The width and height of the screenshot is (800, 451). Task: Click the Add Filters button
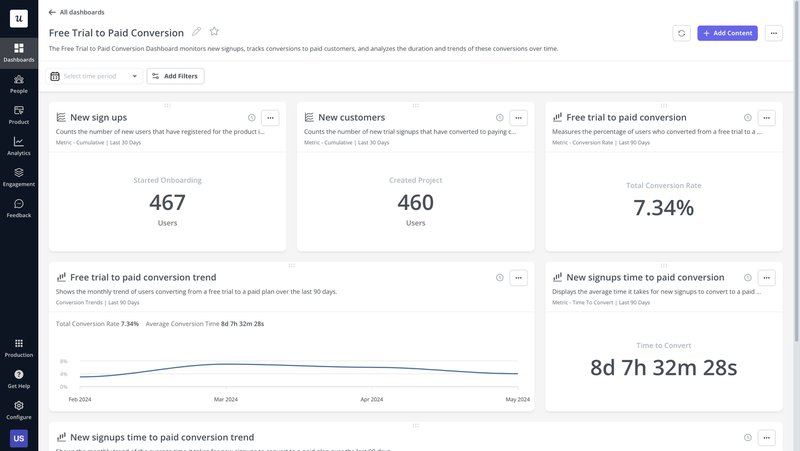point(175,76)
